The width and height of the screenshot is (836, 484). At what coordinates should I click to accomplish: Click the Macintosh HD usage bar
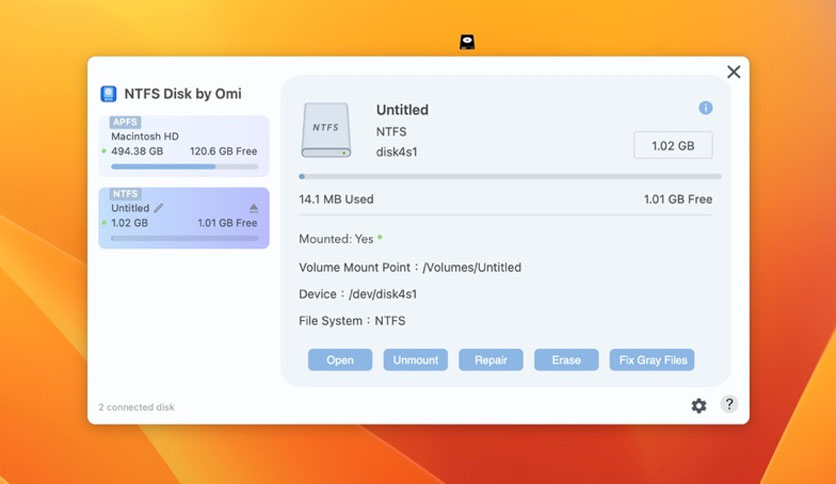[184, 166]
